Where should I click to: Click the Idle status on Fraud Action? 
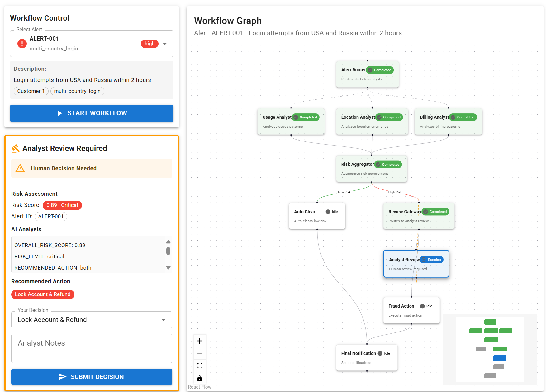click(x=426, y=306)
